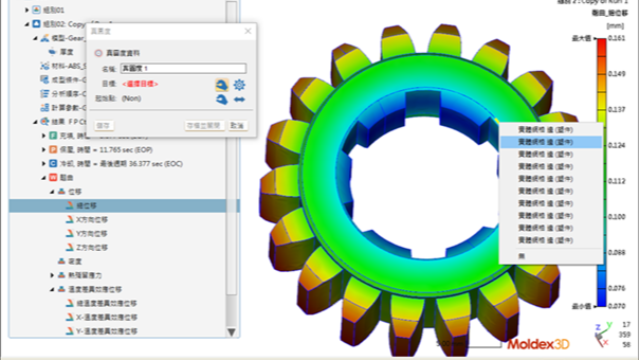Click the name text field in dialog

click(183, 68)
